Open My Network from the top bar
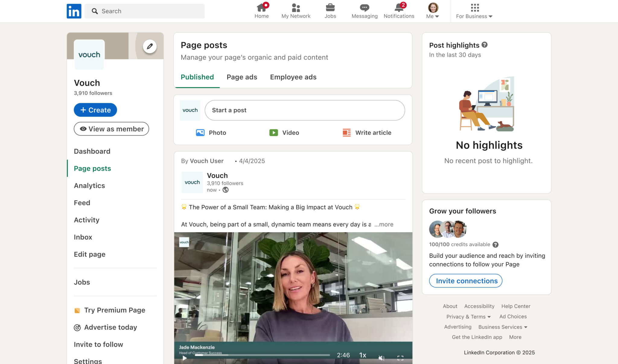The height and width of the screenshot is (364, 618). pyautogui.click(x=296, y=11)
